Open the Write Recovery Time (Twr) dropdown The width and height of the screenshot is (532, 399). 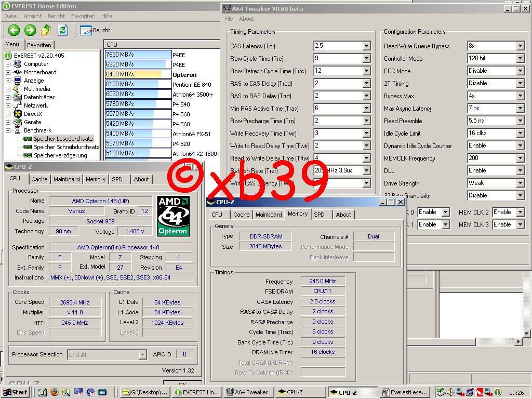(366, 134)
